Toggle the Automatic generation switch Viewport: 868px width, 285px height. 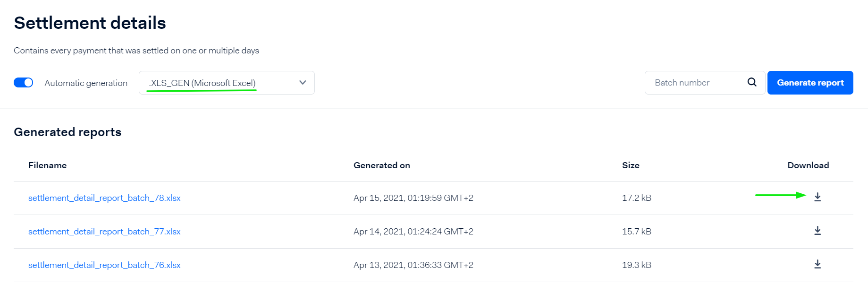23,83
